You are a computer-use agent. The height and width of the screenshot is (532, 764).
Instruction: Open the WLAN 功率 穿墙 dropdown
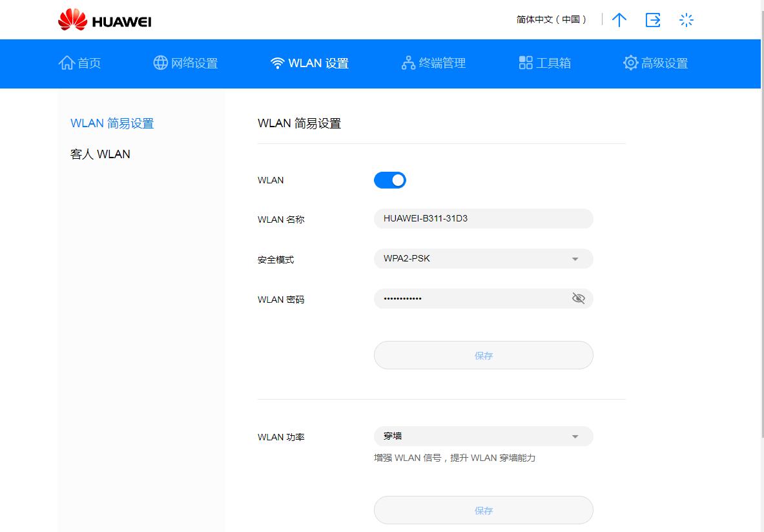click(483, 436)
